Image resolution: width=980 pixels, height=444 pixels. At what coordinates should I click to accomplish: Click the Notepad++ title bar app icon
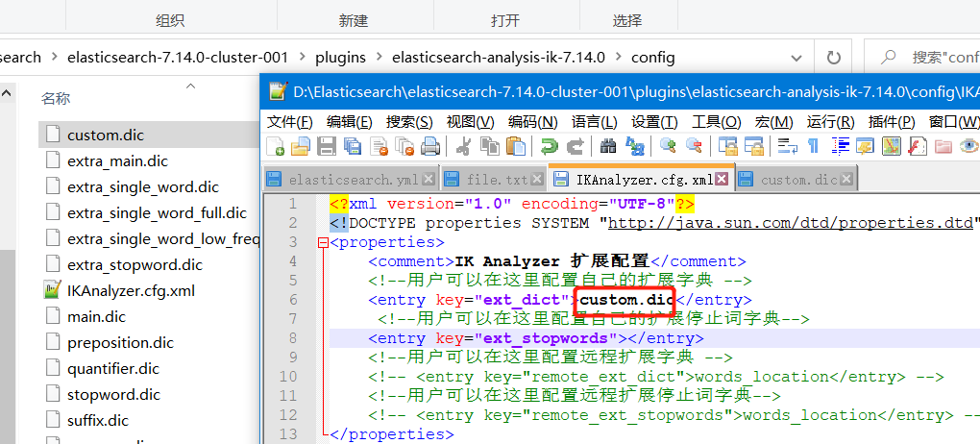(x=278, y=91)
